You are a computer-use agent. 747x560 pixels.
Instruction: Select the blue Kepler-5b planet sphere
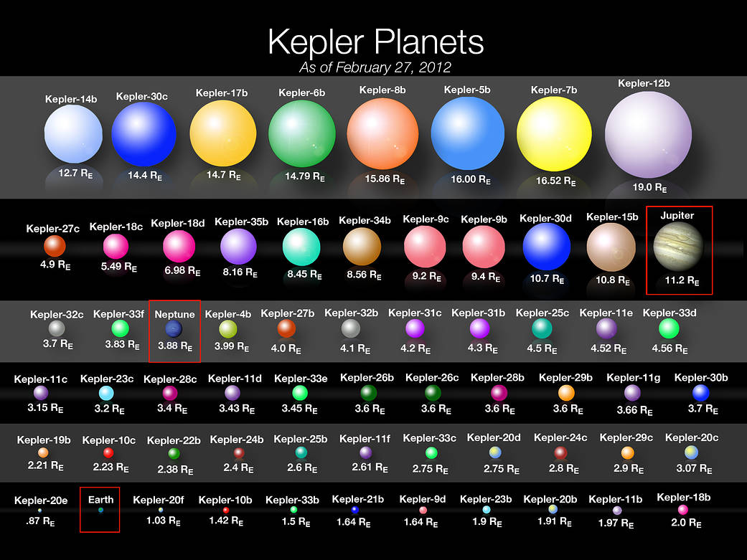point(467,133)
